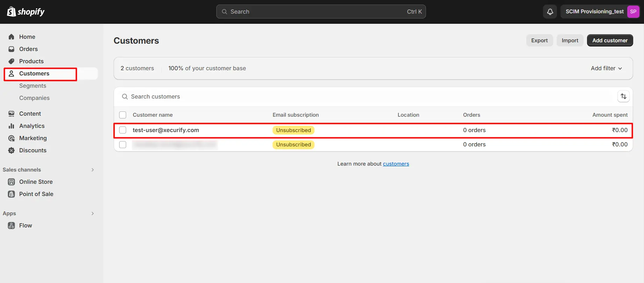Click the Import button
Viewport: 644px width, 283px height.
pyautogui.click(x=570, y=41)
